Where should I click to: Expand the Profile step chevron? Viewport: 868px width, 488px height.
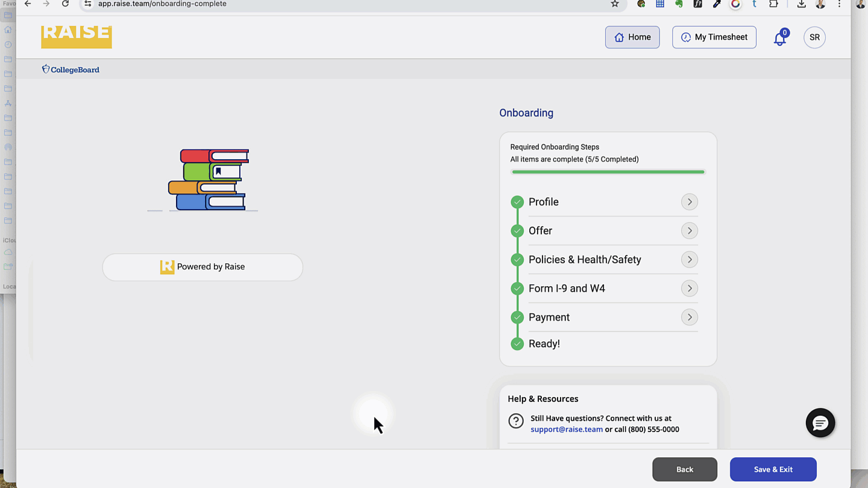690,202
